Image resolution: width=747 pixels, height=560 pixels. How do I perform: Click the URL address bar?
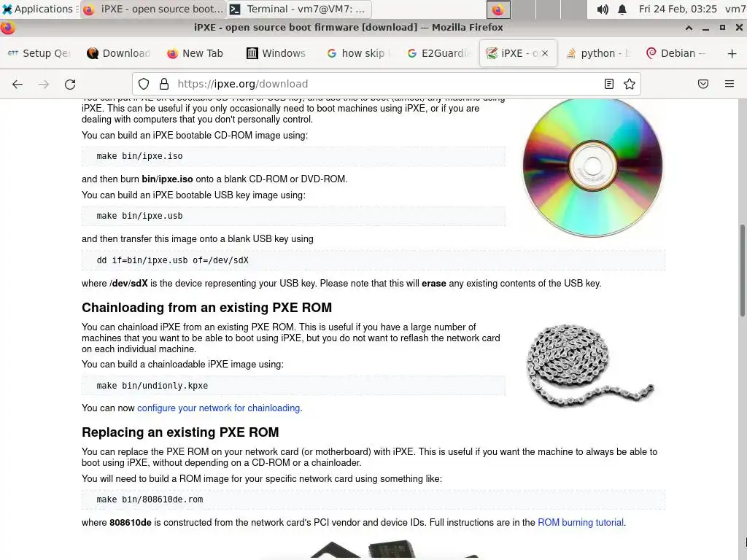click(386, 85)
